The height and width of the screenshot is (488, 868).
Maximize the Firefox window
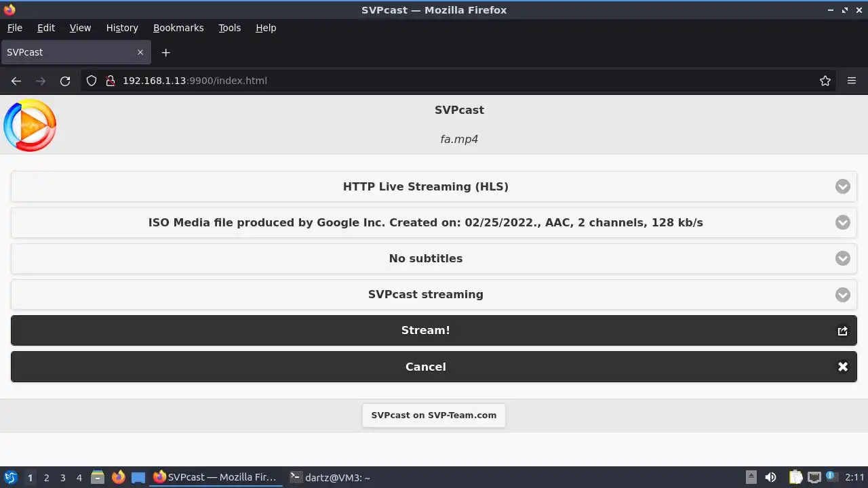pyautogui.click(x=845, y=10)
